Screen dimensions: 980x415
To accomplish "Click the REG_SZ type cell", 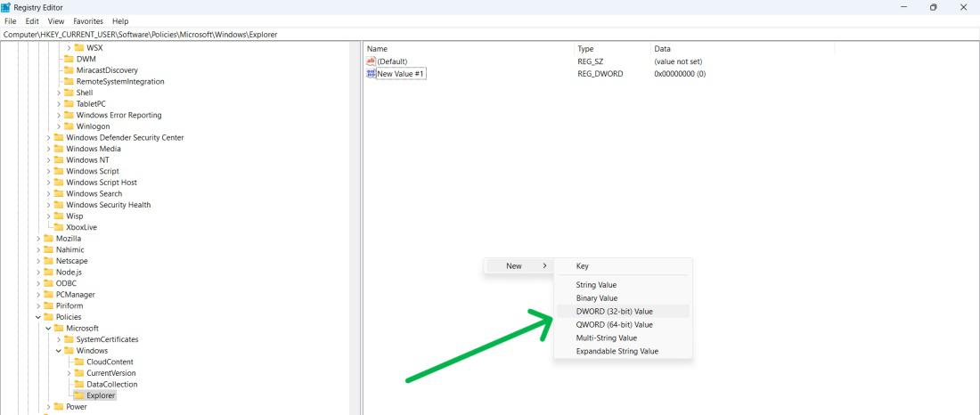I will coord(590,61).
